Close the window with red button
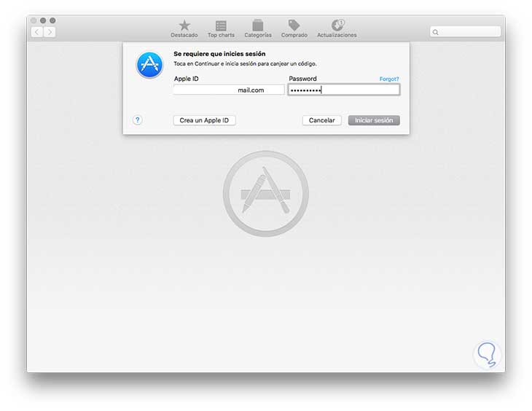 (x=34, y=20)
